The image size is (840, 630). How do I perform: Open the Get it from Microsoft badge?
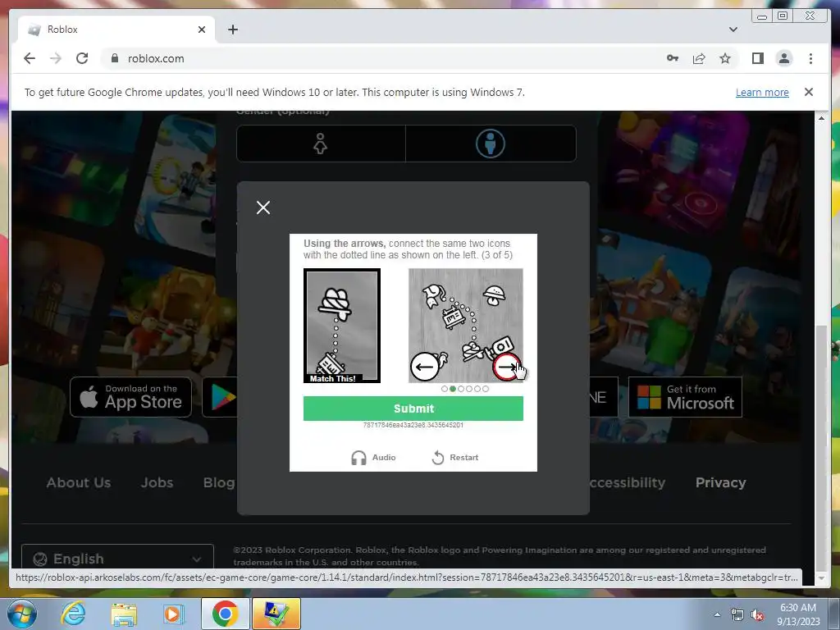pyautogui.click(x=685, y=397)
